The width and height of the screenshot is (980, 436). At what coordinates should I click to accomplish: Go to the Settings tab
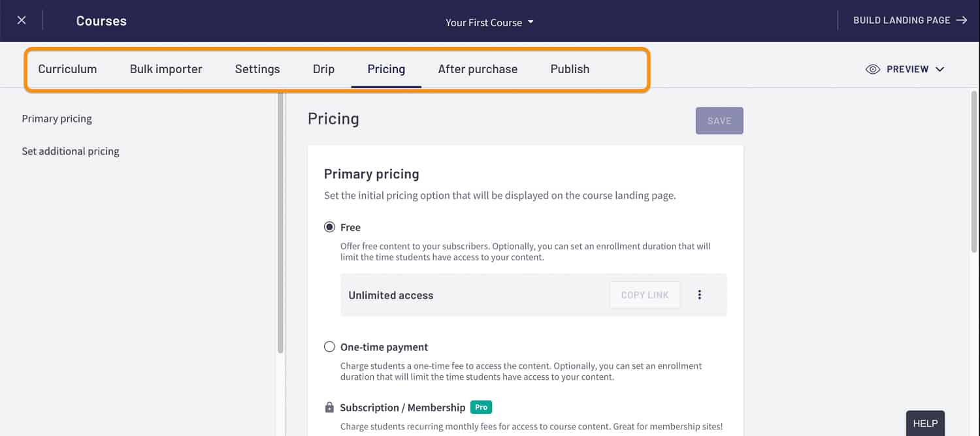coord(257,69)
